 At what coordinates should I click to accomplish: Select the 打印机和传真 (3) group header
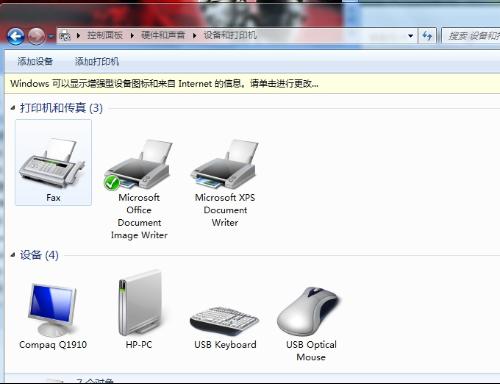[61, 108]
